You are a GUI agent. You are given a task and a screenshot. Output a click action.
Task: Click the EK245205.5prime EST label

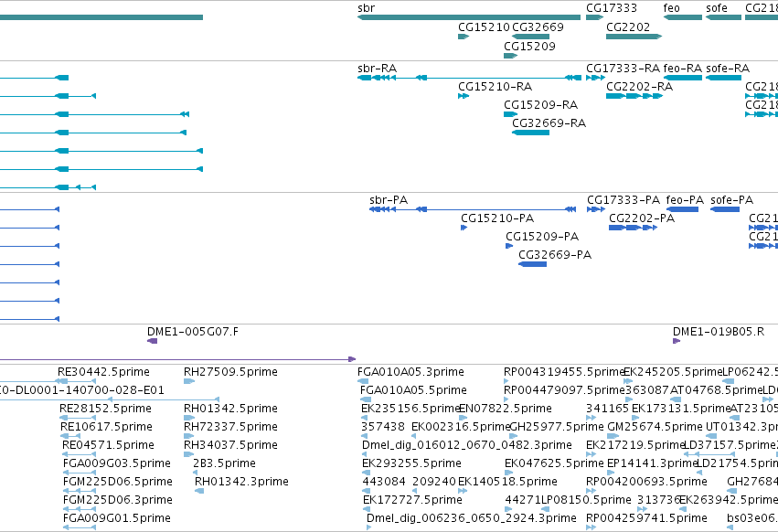[x=673, y=372]
